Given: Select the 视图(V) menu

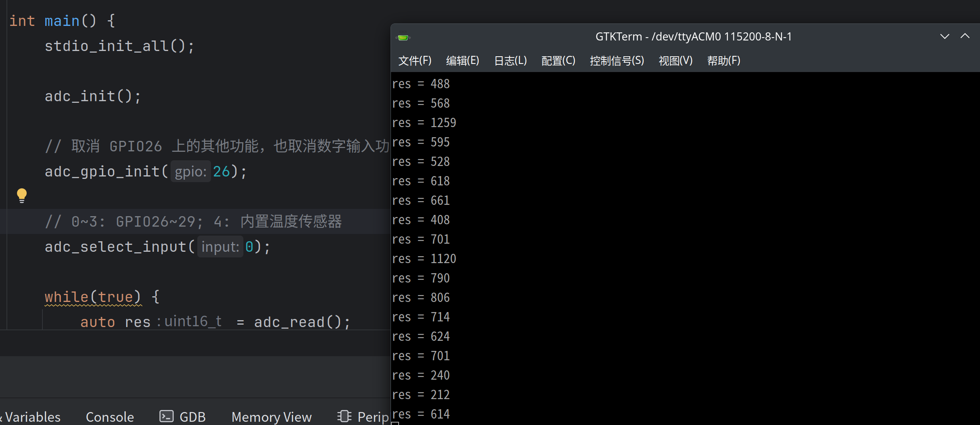Looking at the screenshot, I should [675, 61].
